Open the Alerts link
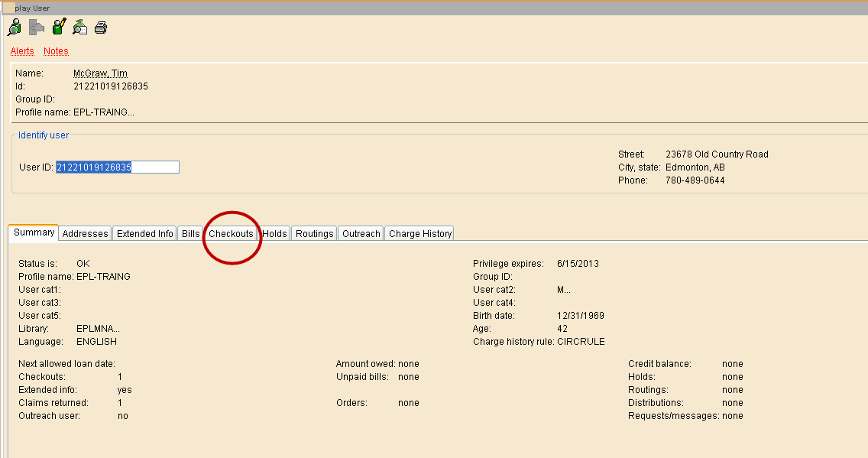 pos(21,51)
